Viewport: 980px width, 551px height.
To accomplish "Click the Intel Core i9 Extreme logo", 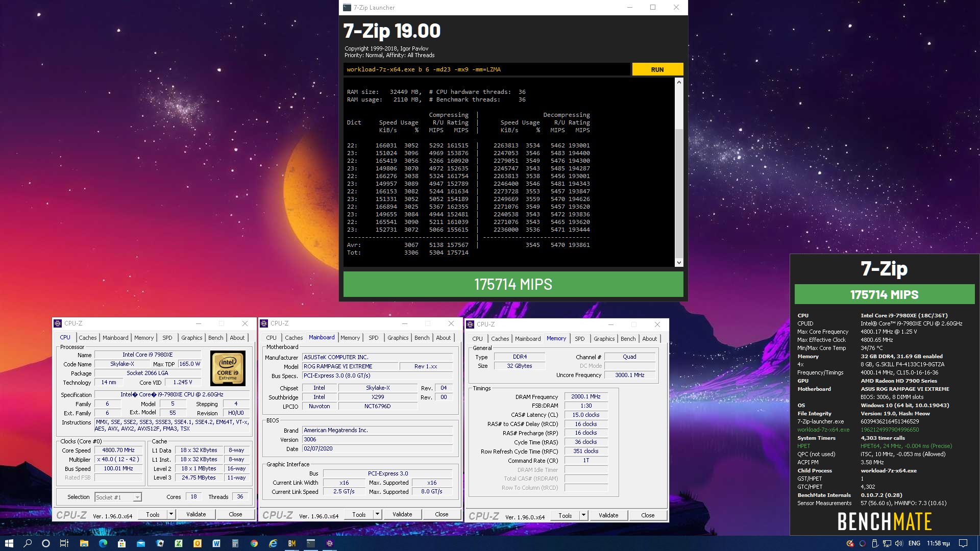I will point(228,368).
